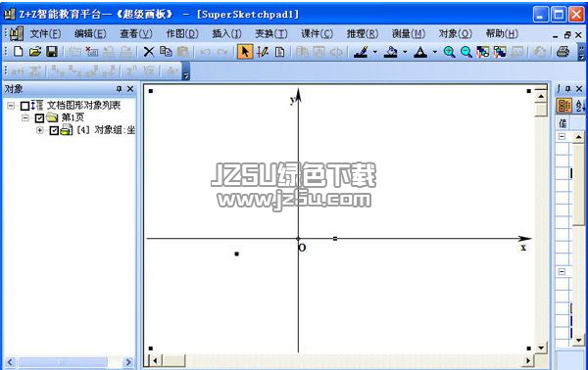Open the 课件(C) menu
588x370 pixels.
tap(317, 33)
